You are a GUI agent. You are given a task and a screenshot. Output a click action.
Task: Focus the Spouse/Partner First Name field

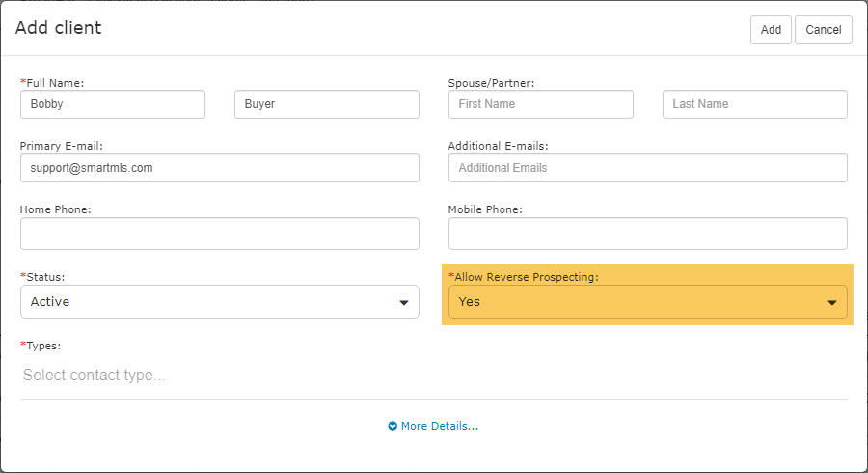(x=541, y=104)
